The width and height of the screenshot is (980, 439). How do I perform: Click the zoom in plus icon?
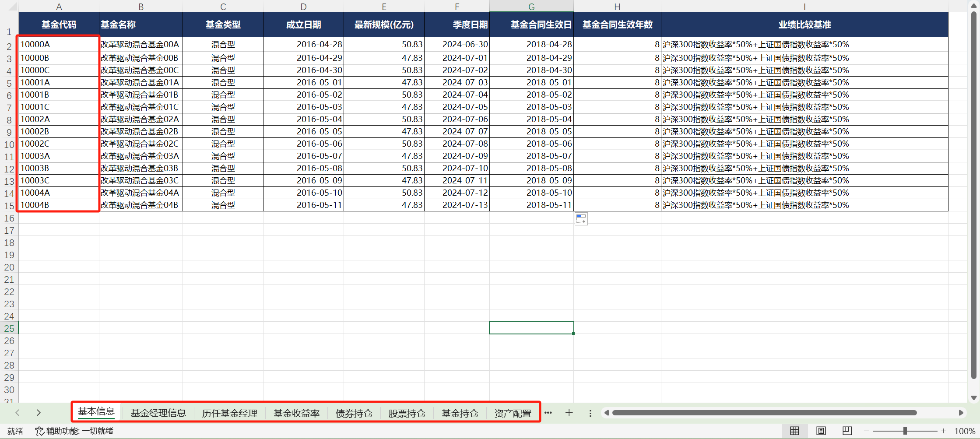tap(944, 431)
